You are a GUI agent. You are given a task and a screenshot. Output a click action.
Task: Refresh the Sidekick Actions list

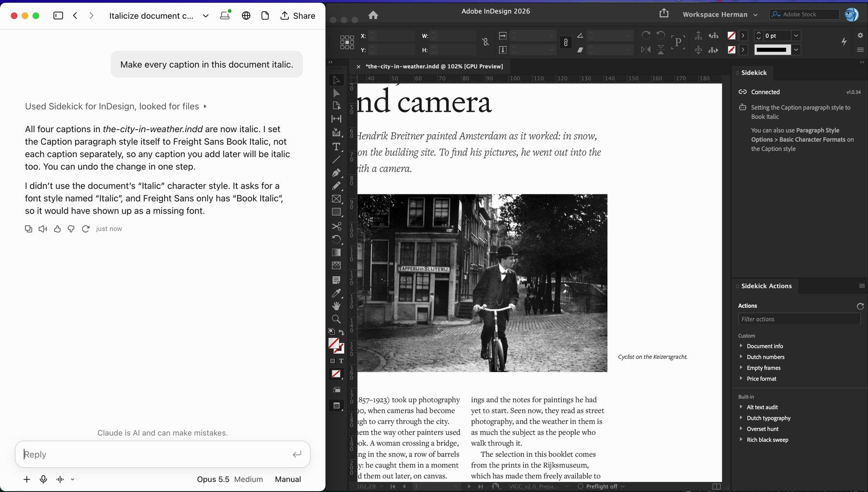coord(860,306)
